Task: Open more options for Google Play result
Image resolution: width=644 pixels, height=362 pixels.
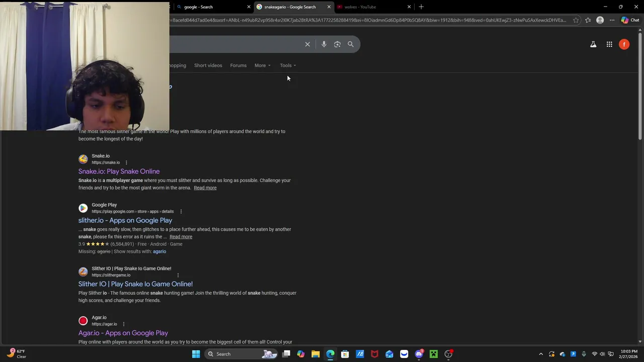Action: click(181, 212)
